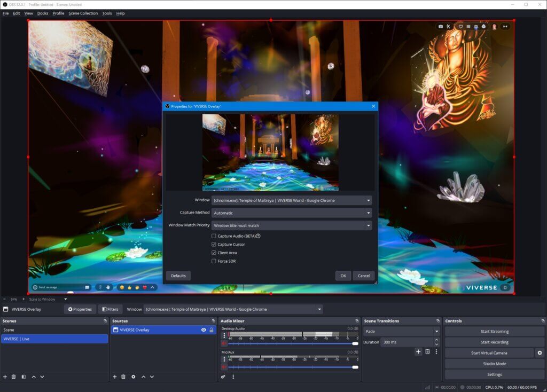Screen dimensions: 547x392
Task: Open the Docks menu
Action: (42, 13)
